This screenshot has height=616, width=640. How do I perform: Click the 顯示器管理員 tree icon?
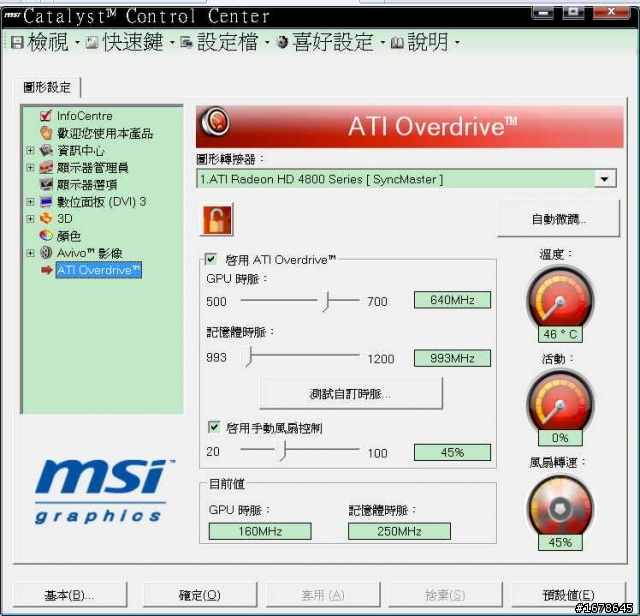tap(46, 167)
